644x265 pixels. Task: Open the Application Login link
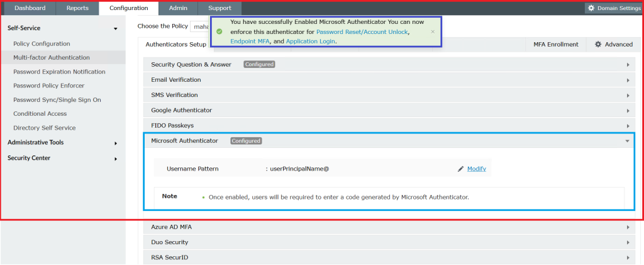(x=310, y=41)
